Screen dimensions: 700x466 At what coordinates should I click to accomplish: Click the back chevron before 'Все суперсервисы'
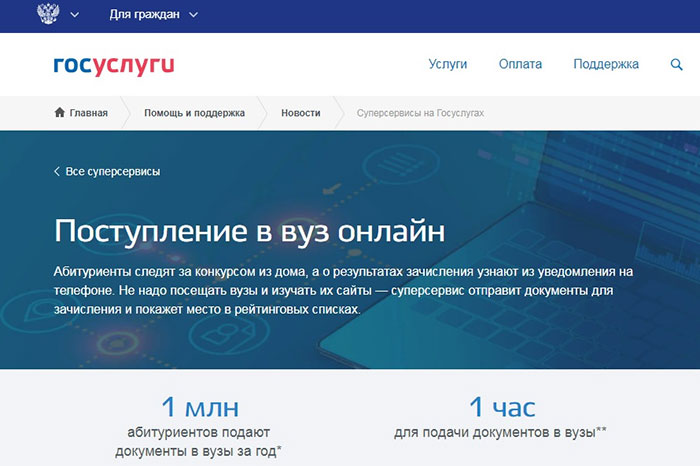click(x=57, y=171)
